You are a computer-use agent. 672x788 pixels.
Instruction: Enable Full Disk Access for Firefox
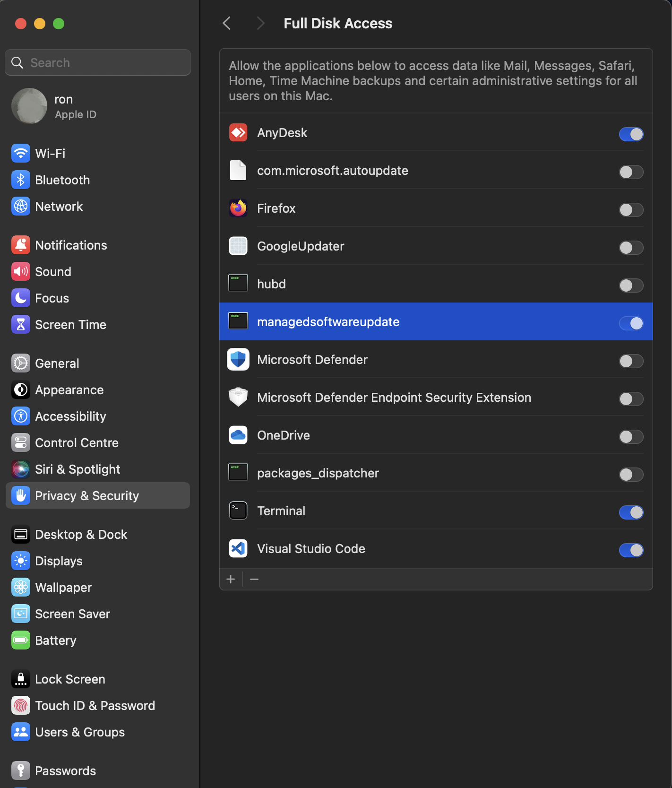tap(631, 210)
